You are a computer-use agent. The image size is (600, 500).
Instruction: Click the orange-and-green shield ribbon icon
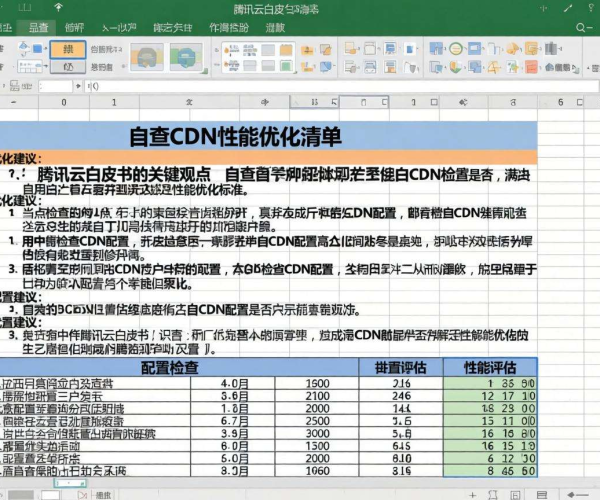click(x=455, y=67)
